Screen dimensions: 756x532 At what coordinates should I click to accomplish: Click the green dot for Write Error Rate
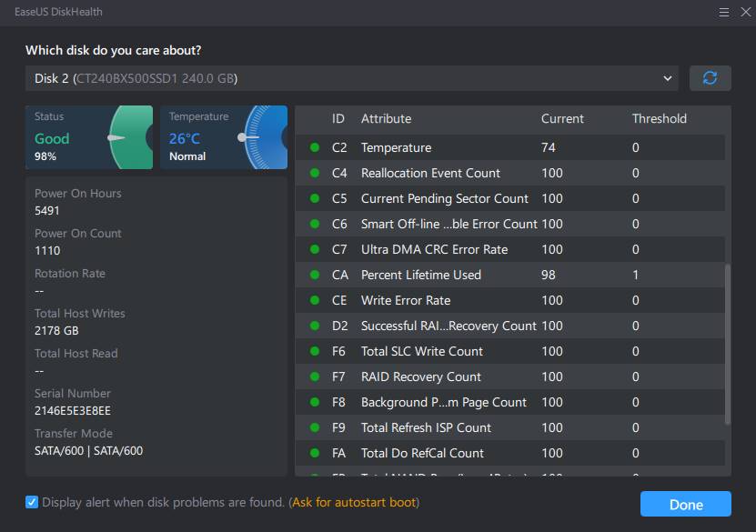coord(315,300)
